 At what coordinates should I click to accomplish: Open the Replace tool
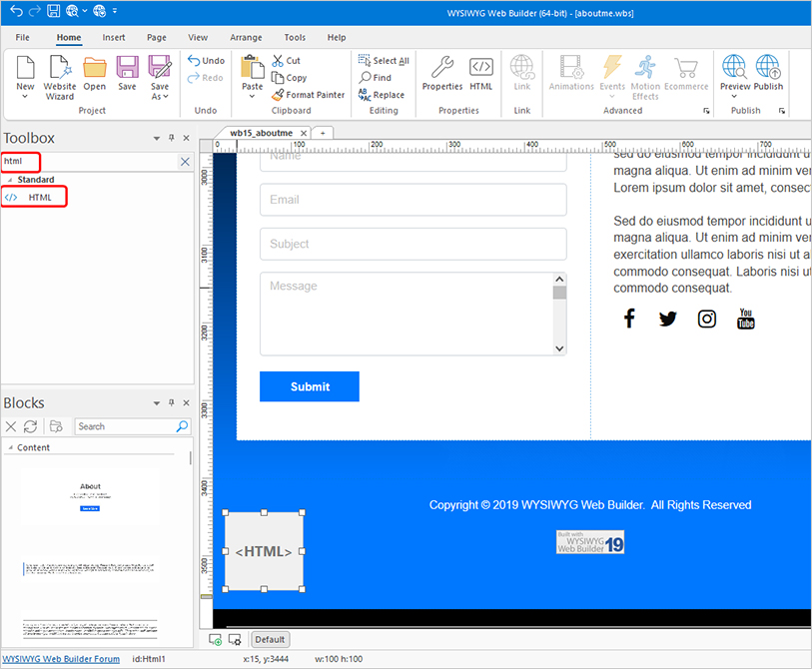click(x=382, y=95)
